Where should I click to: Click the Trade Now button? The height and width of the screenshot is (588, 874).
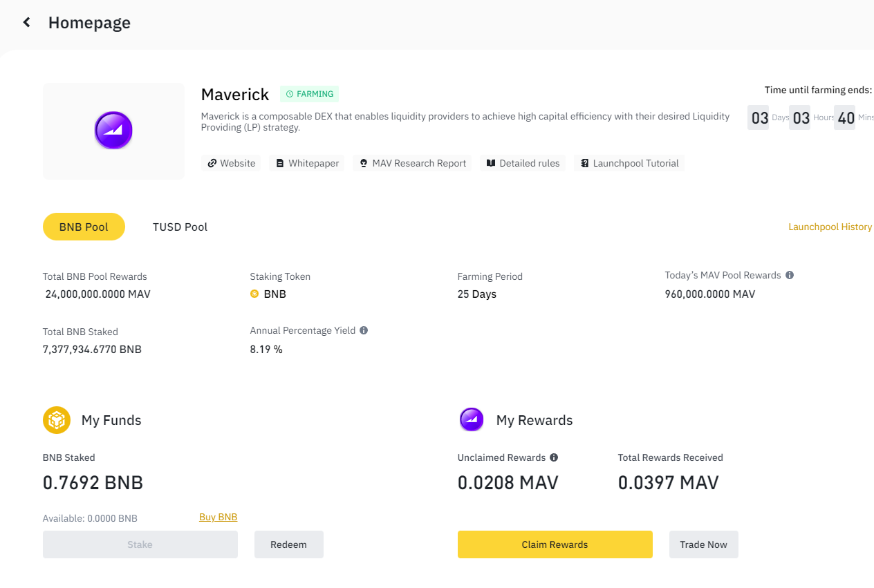tap(704, 544)
